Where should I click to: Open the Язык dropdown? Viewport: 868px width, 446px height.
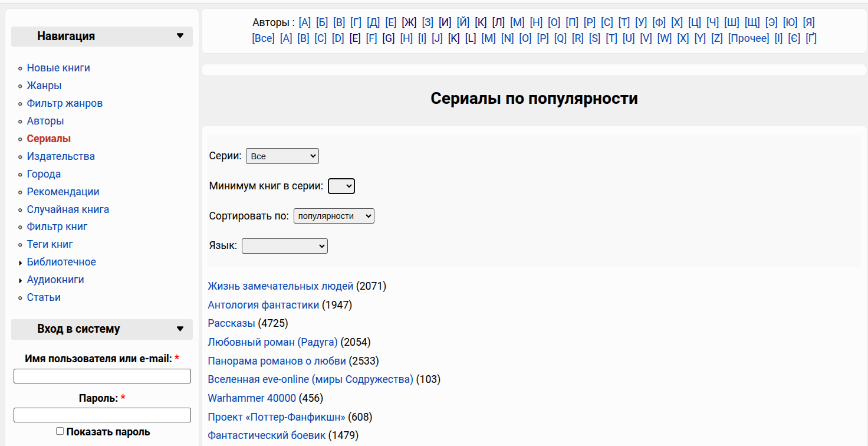pyautogui.click(x=284, y=246)
